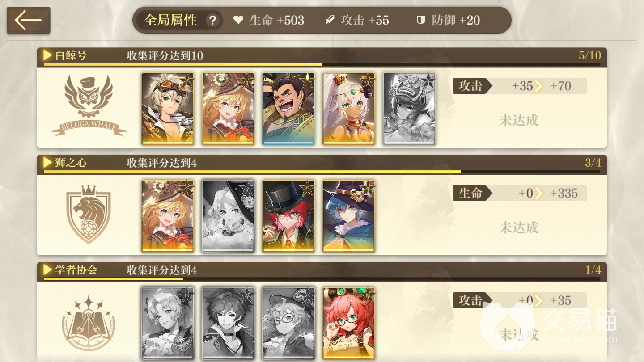Screen dimensions: 644x362
Task: Click the heart icon beside 生命 +503
Action: (238, 20)
